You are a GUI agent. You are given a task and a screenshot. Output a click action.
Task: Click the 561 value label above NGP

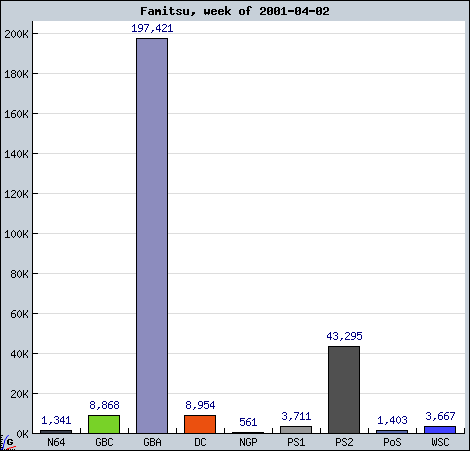248,422
